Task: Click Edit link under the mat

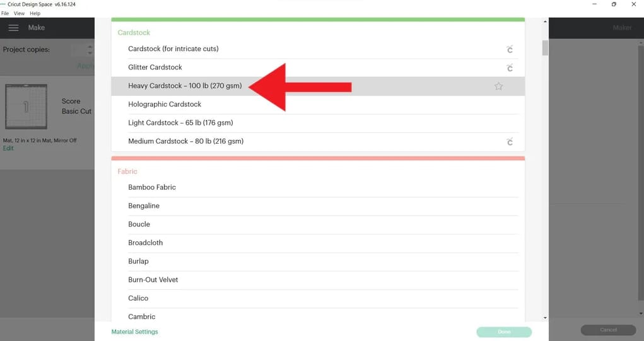Action: pos(8,148)
